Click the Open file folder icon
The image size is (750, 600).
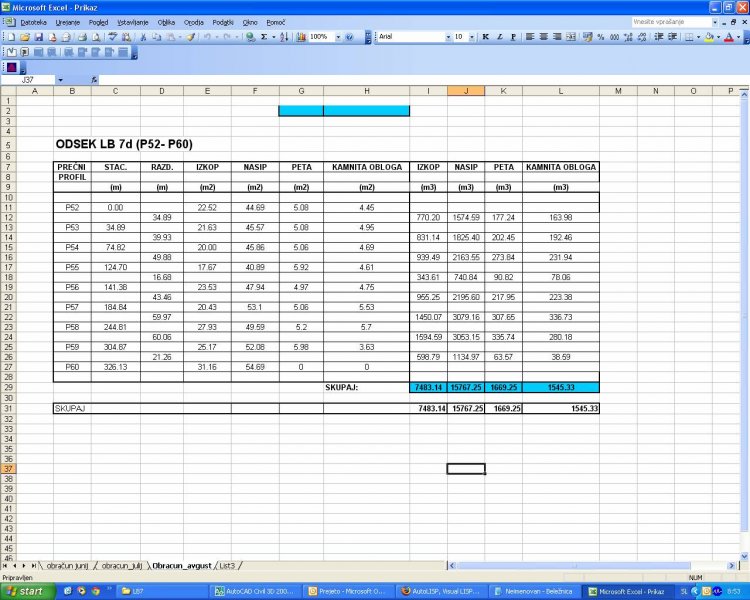pyautogui.click(x=25, y=37)
